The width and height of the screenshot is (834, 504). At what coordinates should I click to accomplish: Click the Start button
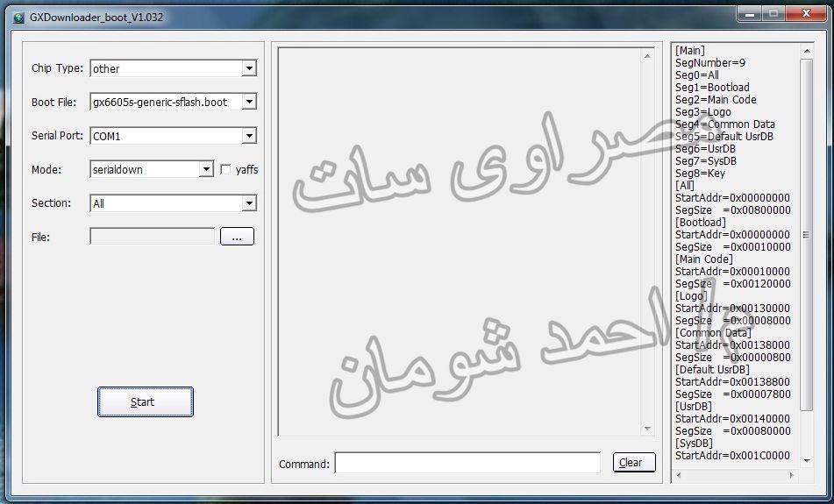(146, 402)
